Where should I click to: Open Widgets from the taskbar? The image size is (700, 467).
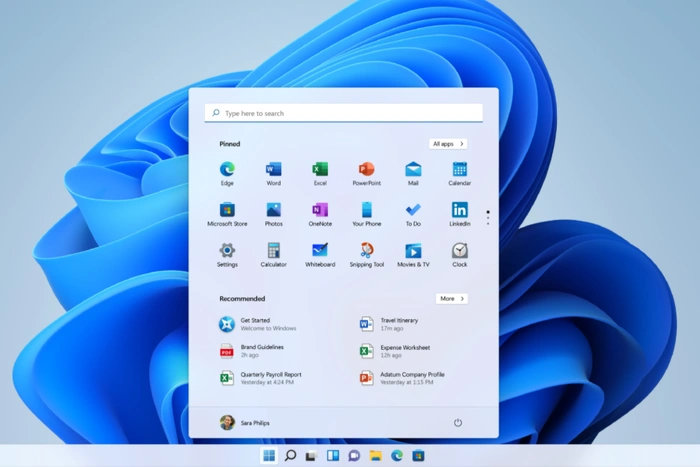(333, 455)
